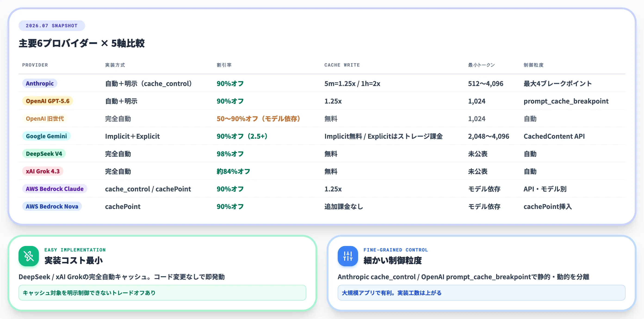The height and width of the screenshot is (319, 644).
Task: Click the blue sliders icon beside 細かい制御粒度
Action: (347, 256)
